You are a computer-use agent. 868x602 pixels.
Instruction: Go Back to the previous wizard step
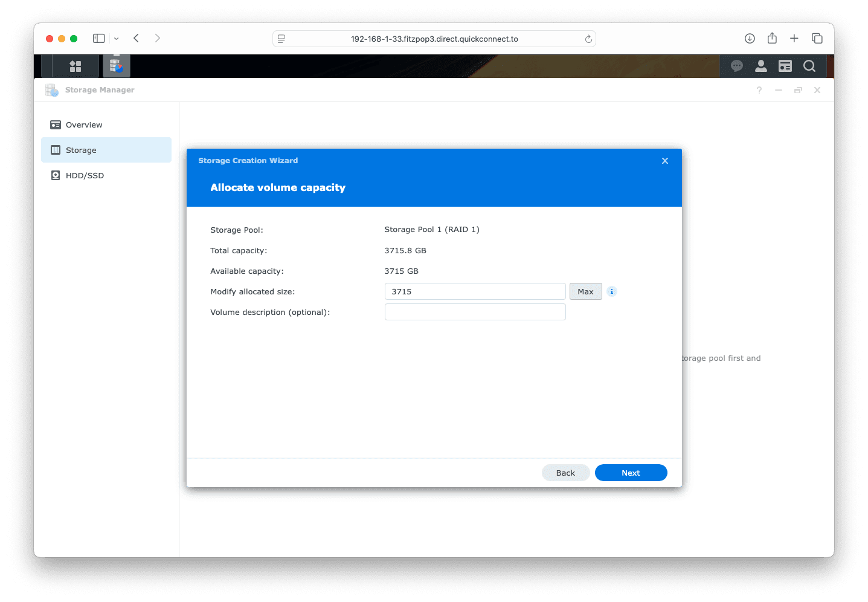coord(565,473)
